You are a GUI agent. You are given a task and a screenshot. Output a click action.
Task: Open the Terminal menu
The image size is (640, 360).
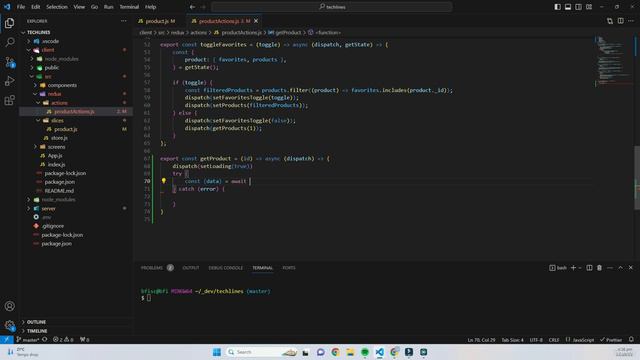[x=129, y=7]
